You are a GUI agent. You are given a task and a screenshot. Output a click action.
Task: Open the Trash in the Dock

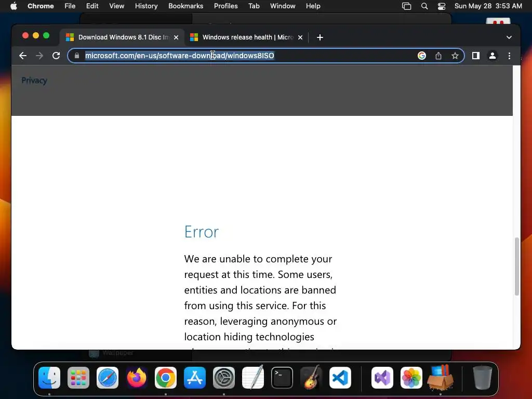coord(483,378)
